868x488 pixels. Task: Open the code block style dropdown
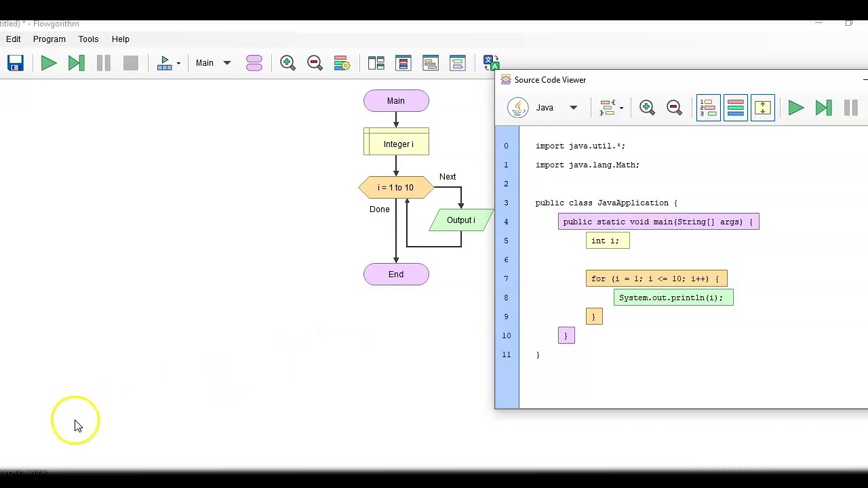(x=611, y=108)
